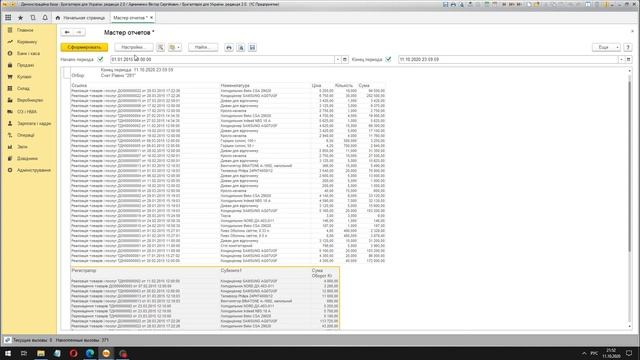Click the end period date field
This screenshot has height=360, width=640.
[508, 59]
